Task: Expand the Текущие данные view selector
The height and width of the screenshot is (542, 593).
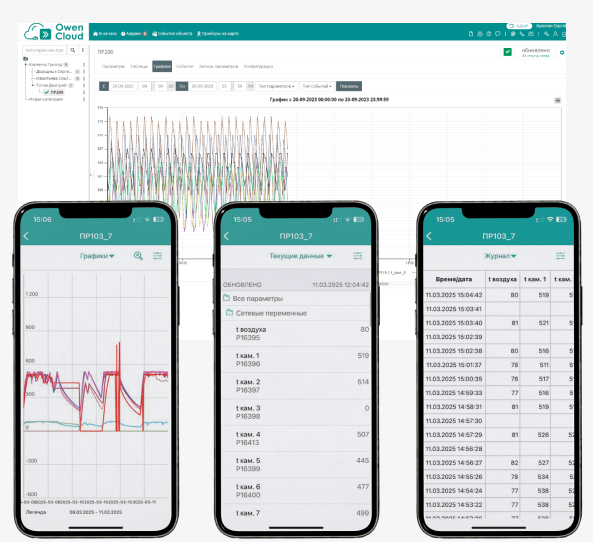Action: (300, 256)
